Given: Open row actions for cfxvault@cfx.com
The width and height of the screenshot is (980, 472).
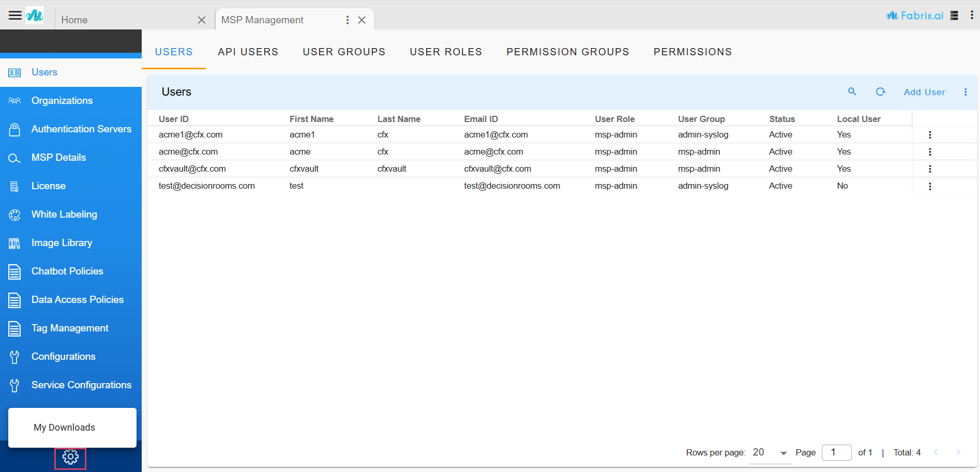Looking at the screenshot, I should (x=929, y=169).
